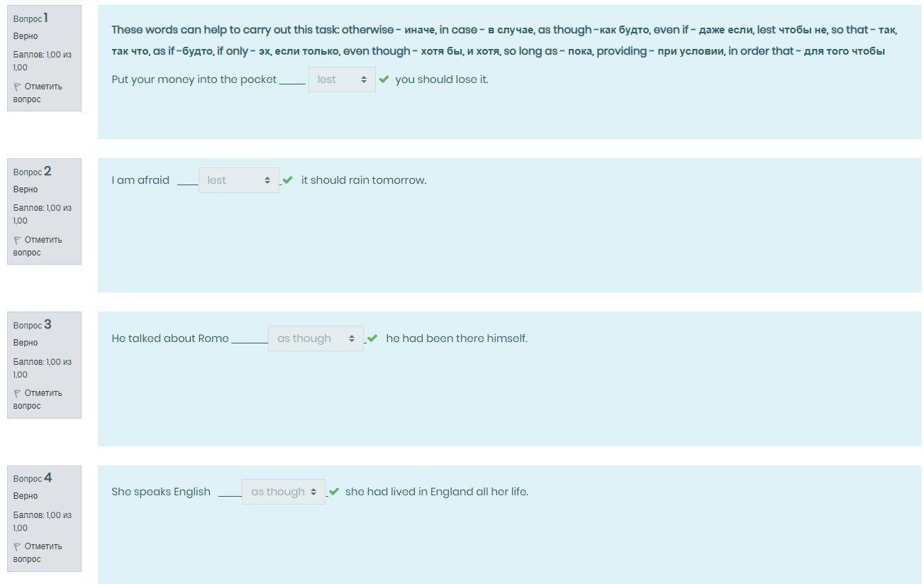Screen dimensions: 924x584
Task: Expand 'as though' dropdown after 'She speaks English'
Action: point(283,492)
